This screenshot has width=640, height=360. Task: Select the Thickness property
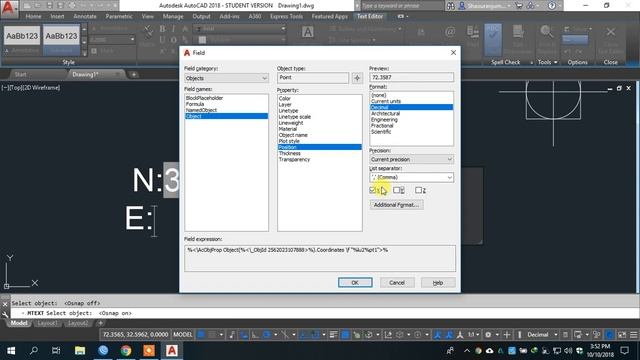pos(290,153)
